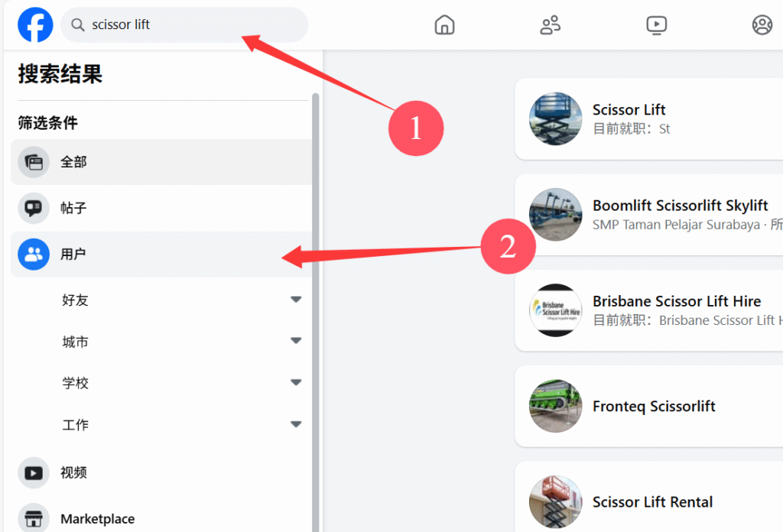Click the Facebook logo icon
The height and width of the screenshot is (532, 783).
pyautogui.click(x=35, y=25)
